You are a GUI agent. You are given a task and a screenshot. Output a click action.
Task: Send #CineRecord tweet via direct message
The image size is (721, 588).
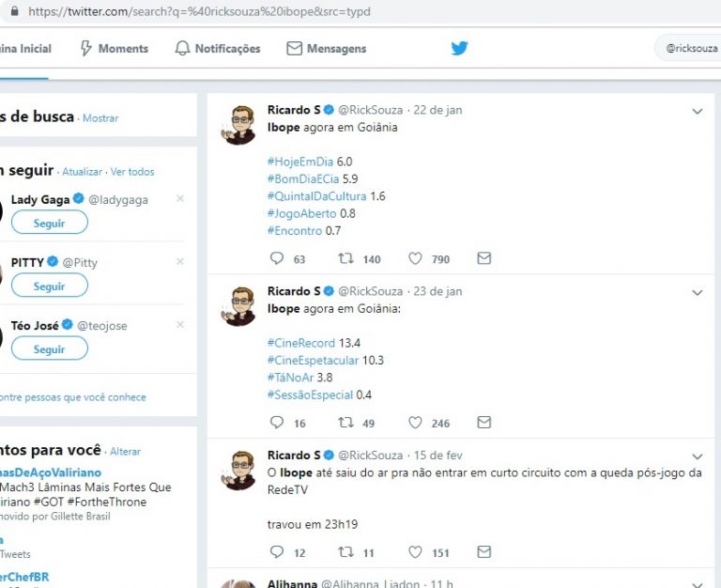[483, 424]
